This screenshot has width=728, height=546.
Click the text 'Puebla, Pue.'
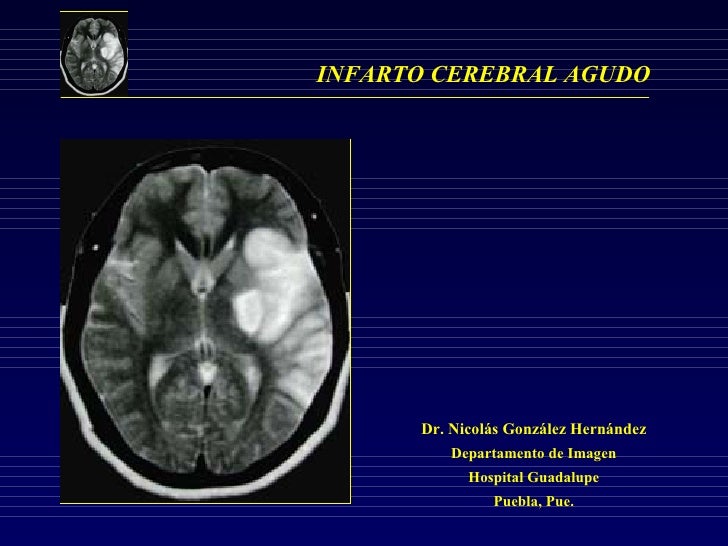[x=533, y=501]
